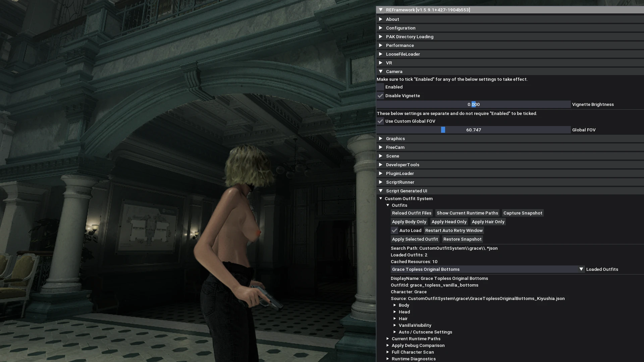
Task: Open the Loaded Outfits dropdown
Action: [487, 269]
